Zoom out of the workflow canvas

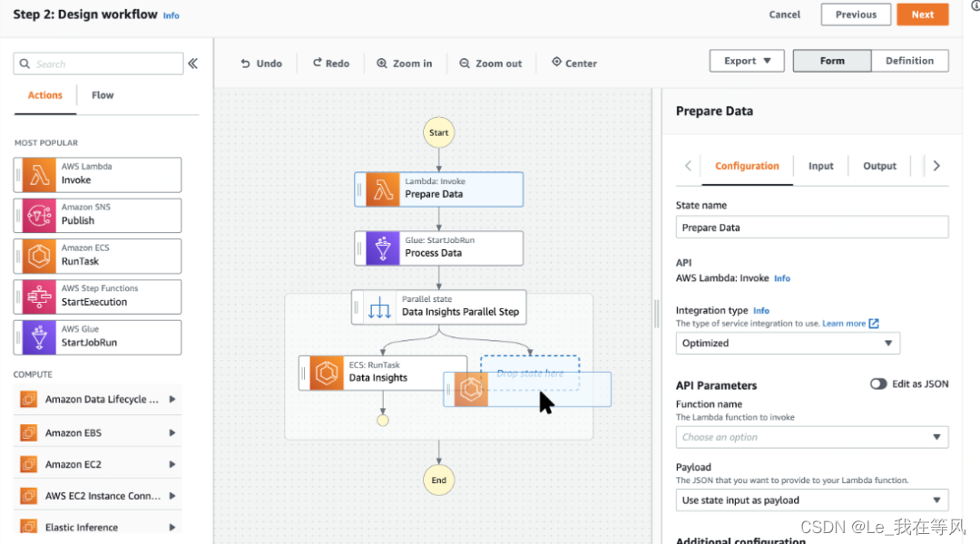(x=491, y=63)
